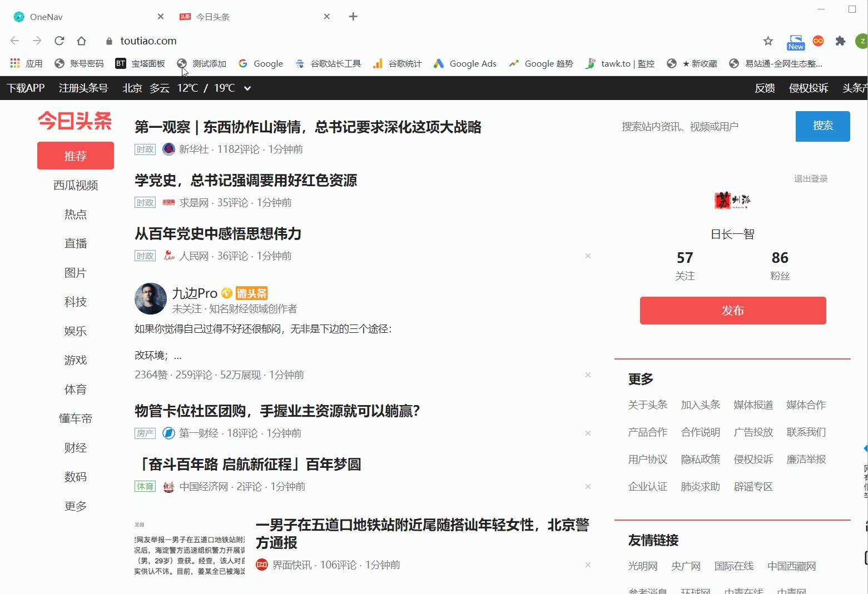Viewport: 868px width, 594px height.
Task: Dismiss the 九边Pro post
Action: pyautogui.click(x=588, y=375)
